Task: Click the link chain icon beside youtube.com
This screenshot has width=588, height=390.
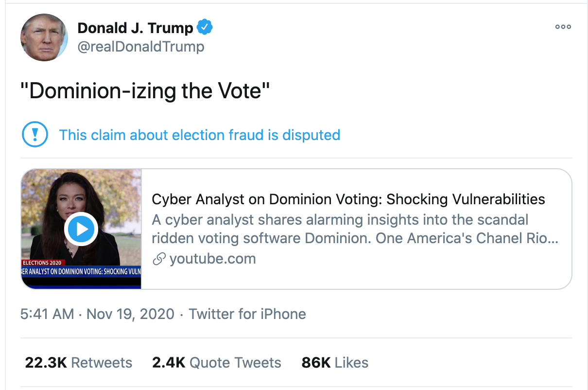Action: [159, 259]
